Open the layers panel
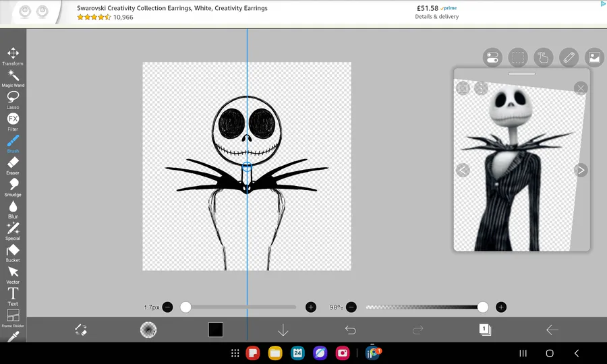The image size is (607, 364). (x=485, y=330)
